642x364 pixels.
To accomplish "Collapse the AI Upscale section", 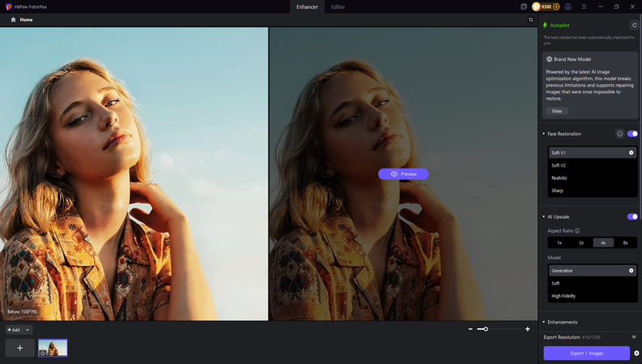I will [x=544, y=216].
